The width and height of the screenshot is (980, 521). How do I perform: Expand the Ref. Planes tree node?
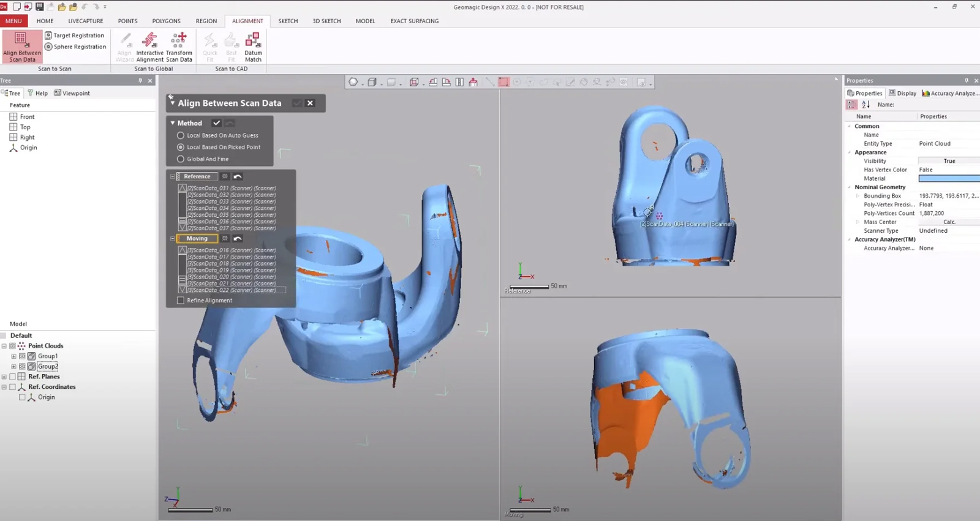click(x=4, y=377)
